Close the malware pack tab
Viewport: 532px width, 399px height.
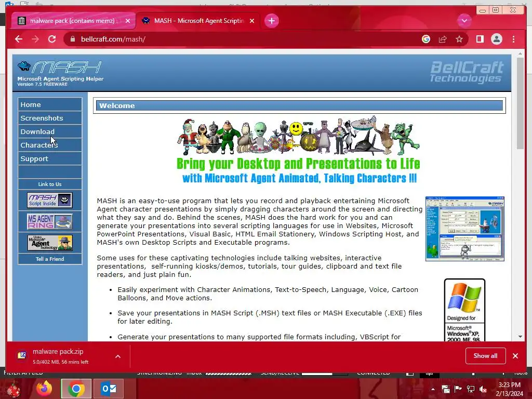click(x=128, y=21)
